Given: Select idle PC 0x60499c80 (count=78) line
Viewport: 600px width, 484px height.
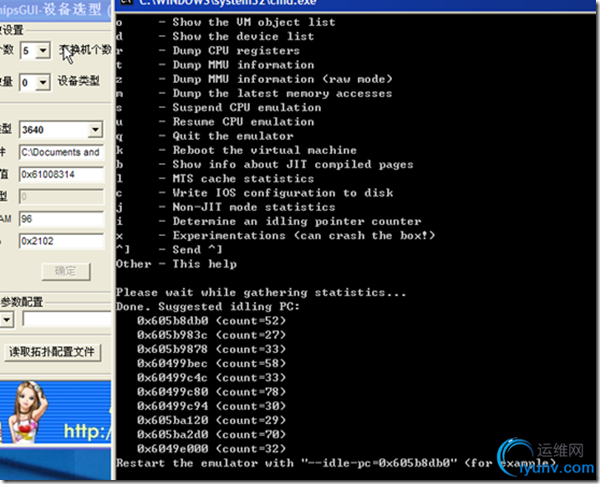Looking at the screenshot, I should 211,392.
